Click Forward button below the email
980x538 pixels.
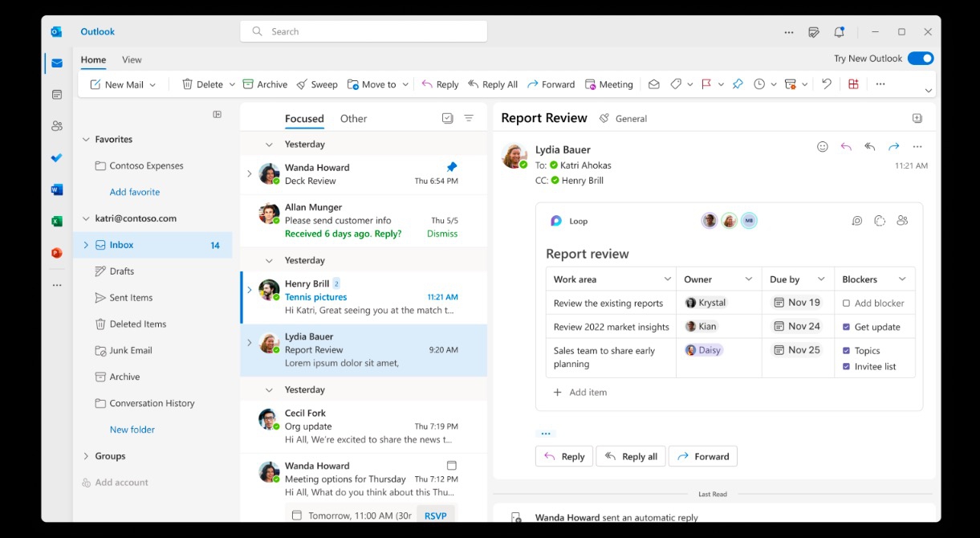703,456
